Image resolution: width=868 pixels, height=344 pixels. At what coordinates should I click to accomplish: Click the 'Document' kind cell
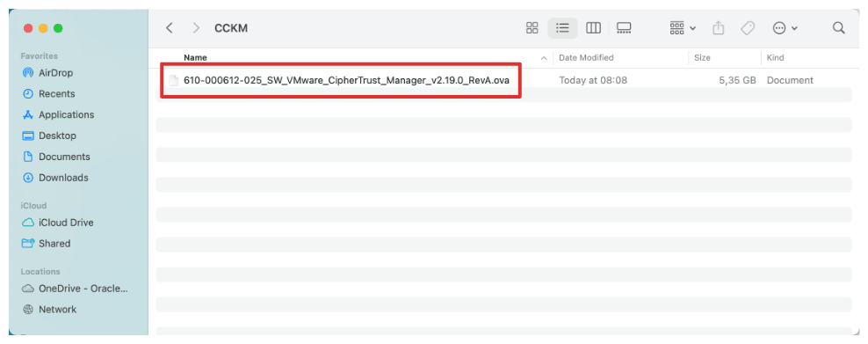[x=790, y=80]
